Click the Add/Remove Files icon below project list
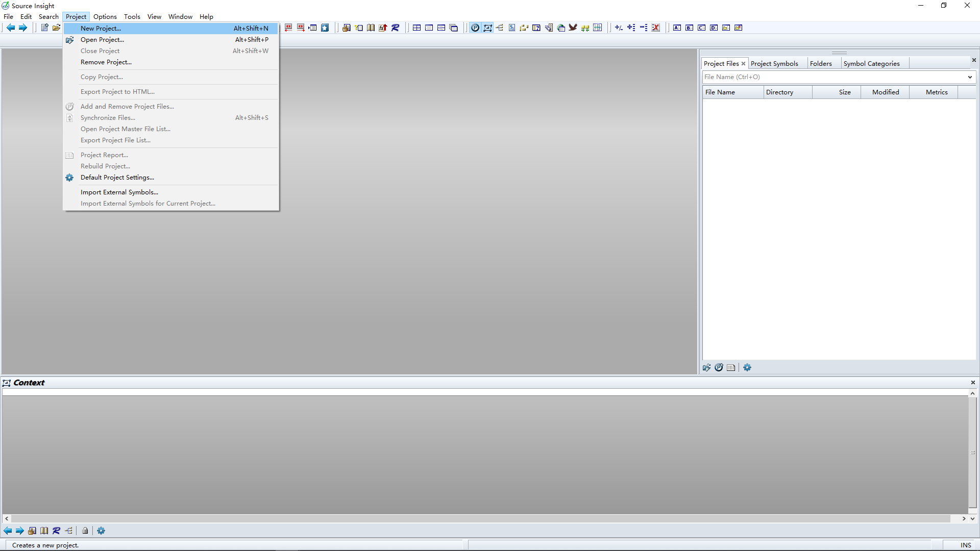 click(x=719, y=367)
